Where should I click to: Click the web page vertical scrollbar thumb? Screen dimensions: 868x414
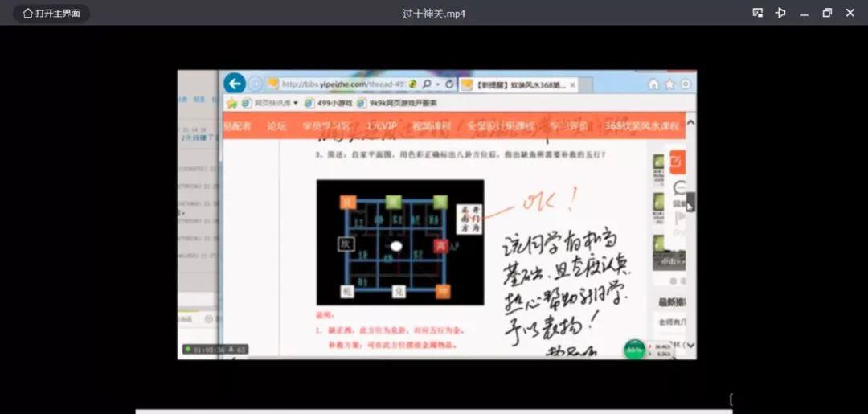(x=691, y=202)
